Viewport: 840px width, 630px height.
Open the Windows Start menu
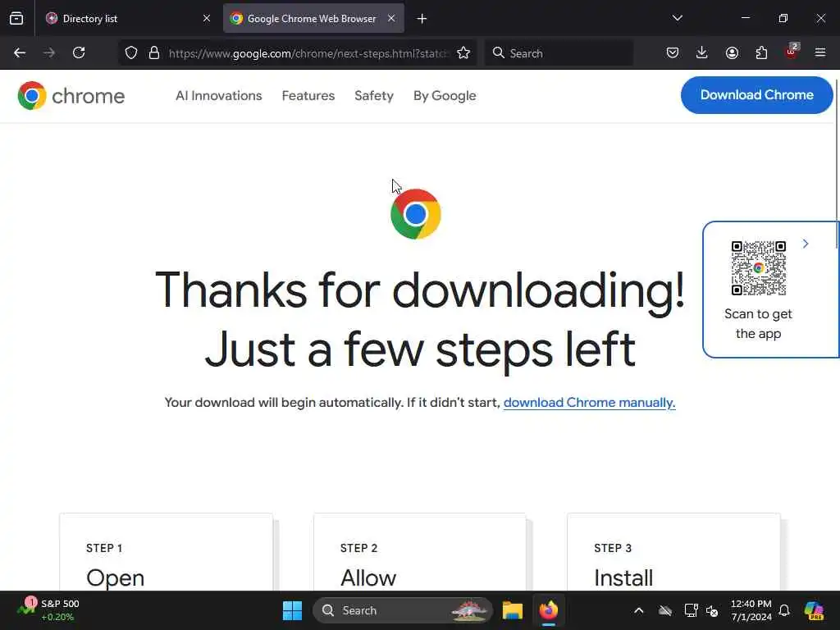click(x=293, y=610)
